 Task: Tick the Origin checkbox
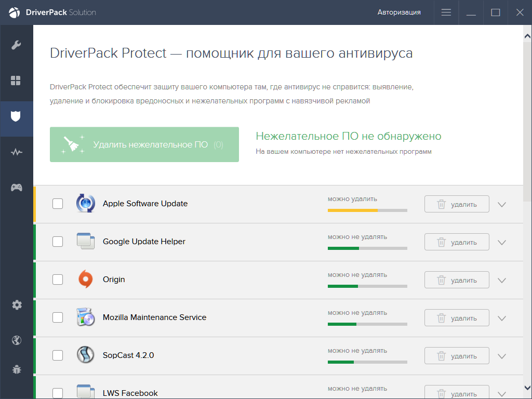tap(58, 280)
